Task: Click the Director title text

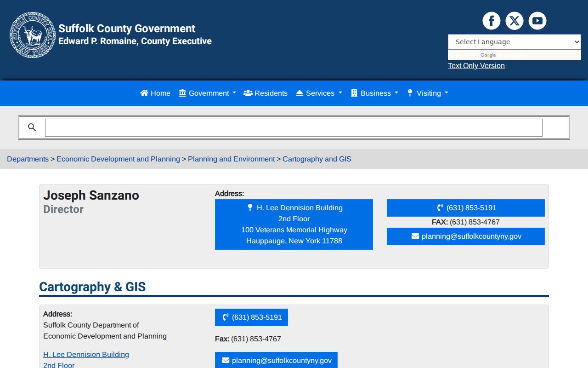Action: tap(63, 209)
